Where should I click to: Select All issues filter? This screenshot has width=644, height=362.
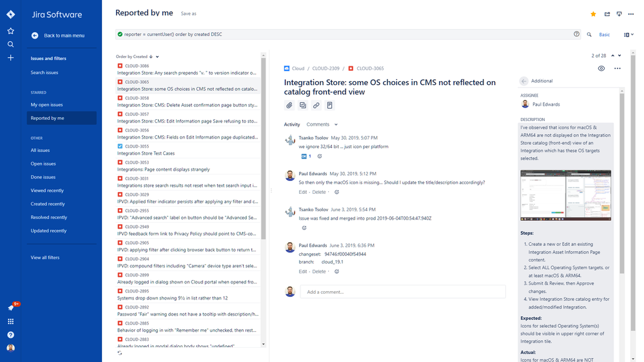tap(40, 150)
